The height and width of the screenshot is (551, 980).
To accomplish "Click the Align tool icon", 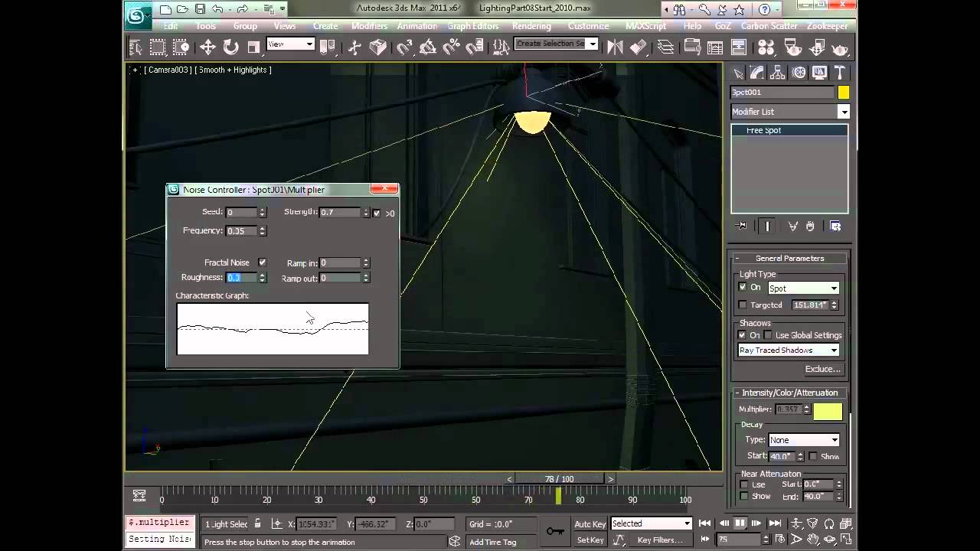I will tap(638, 47).
